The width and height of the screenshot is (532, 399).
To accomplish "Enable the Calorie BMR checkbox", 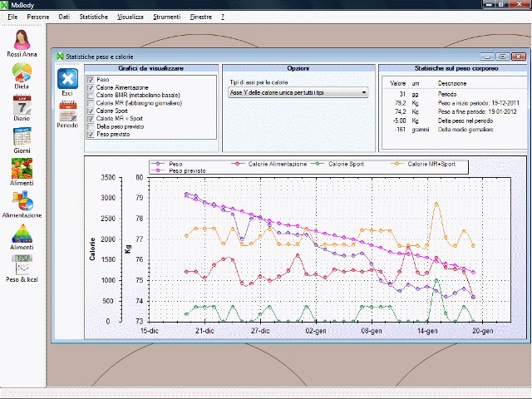I will pyautogui.click(x=91, y=95).
